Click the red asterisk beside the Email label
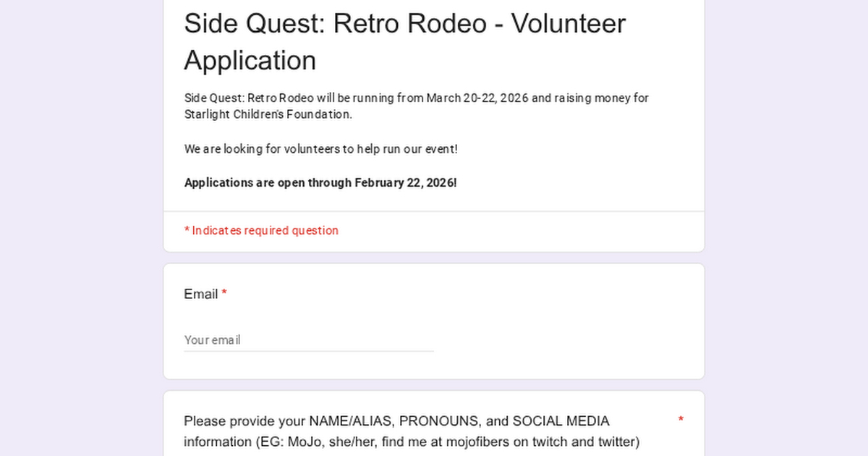Image resolution: width=868 pixels, height=456 pixels. (224, 294)
